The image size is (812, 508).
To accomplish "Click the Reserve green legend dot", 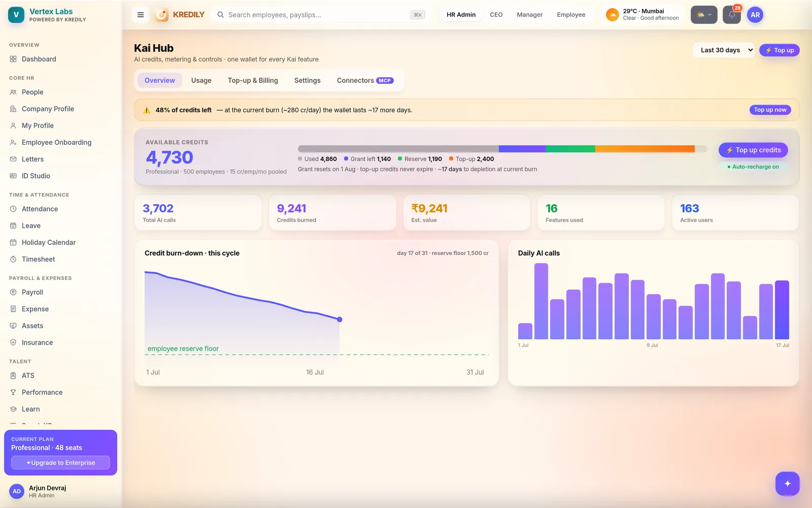I will click(400, 158).
